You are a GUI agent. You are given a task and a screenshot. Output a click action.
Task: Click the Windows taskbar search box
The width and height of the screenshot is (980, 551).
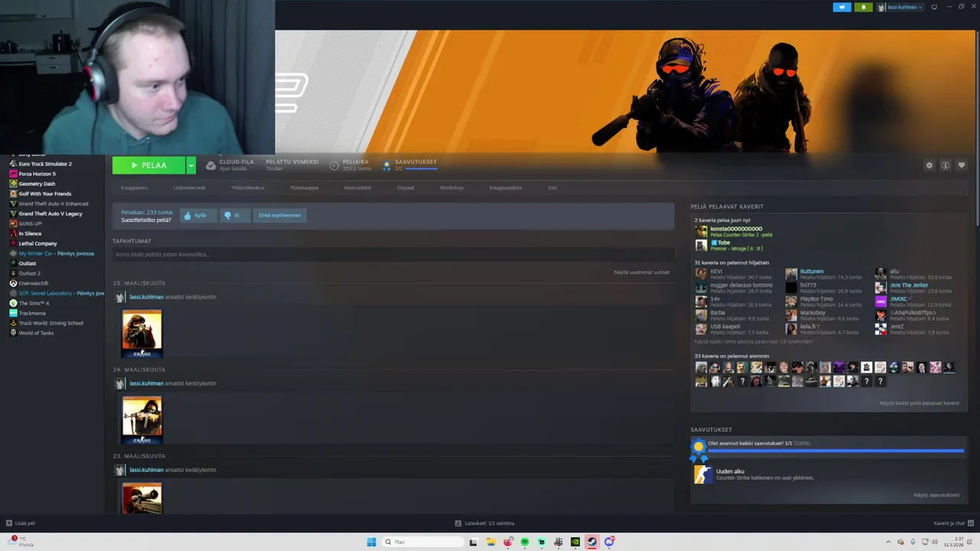tap(423, 542)
